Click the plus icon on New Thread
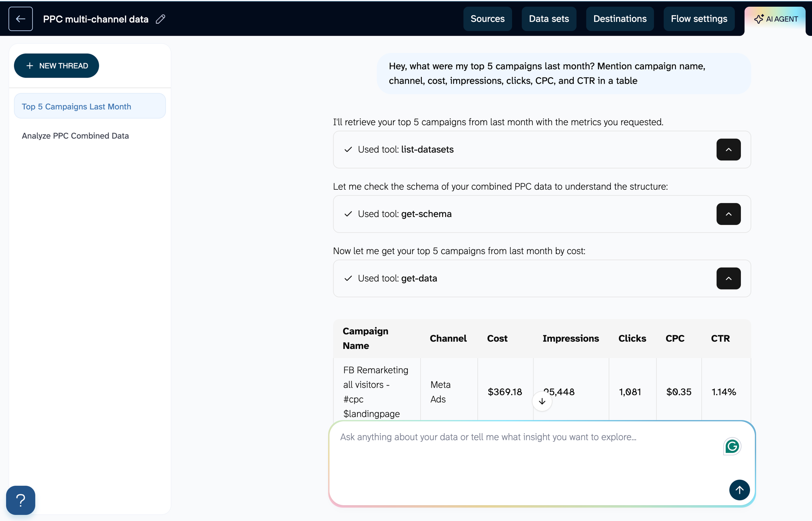This screenshot has width=812, height=521. point(30,66)
